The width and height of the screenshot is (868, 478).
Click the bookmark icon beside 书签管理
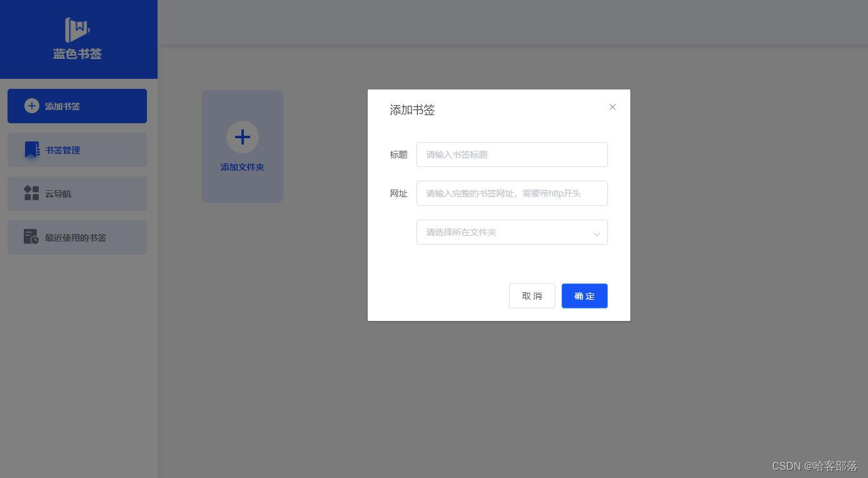tap(32, 150)
